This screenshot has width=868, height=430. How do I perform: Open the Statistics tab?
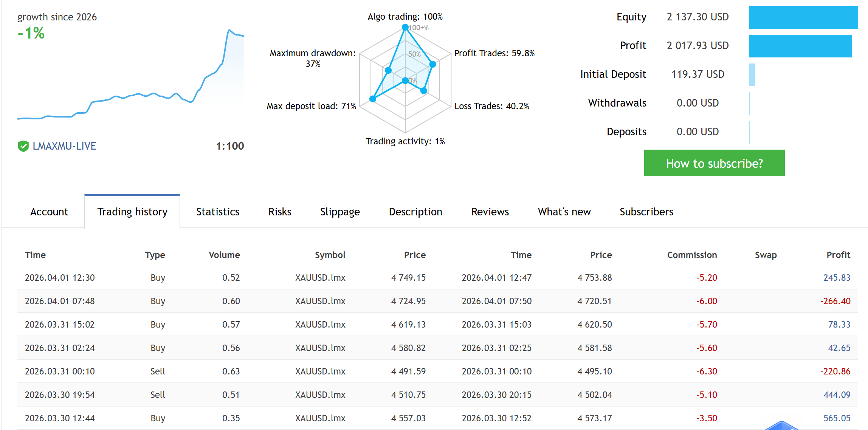217,212
